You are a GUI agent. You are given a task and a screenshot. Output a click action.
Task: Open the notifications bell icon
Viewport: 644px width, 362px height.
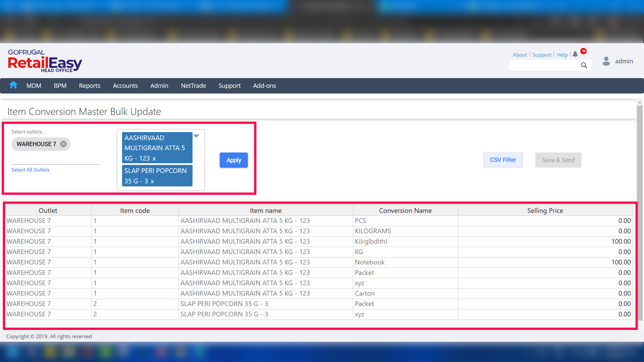click(575, 54)
